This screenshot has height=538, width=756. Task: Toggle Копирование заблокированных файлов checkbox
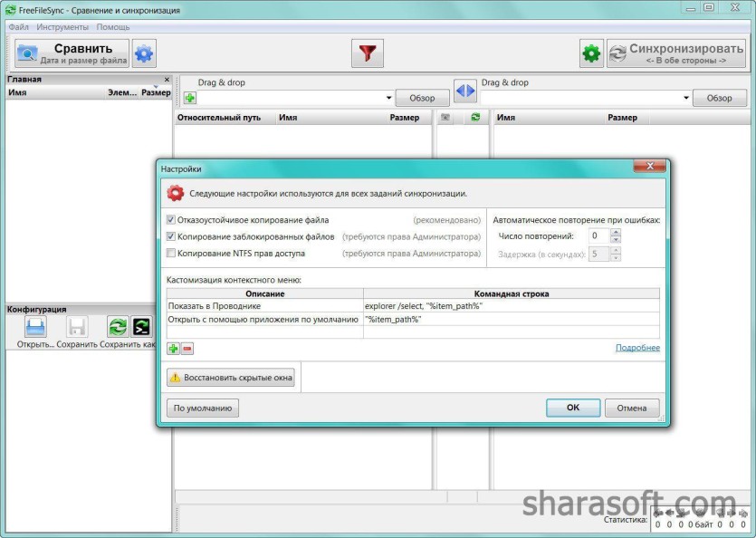coord(171,236)
